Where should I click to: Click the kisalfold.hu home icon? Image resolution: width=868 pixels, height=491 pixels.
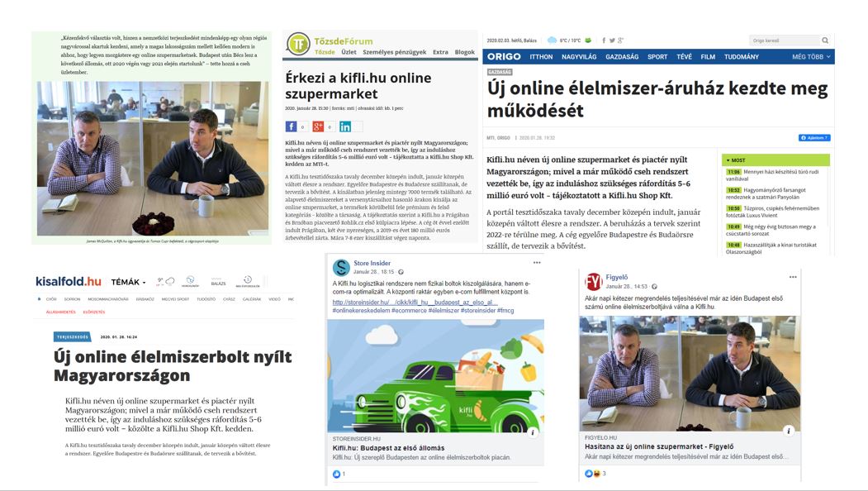pyautogui.click(x=39, y=299)
